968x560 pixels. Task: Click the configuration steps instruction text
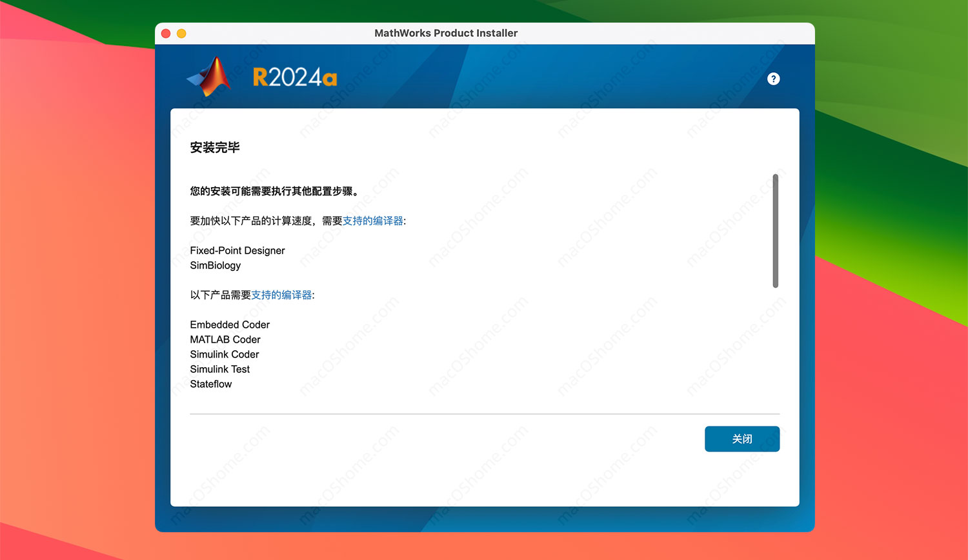(274, 191)
